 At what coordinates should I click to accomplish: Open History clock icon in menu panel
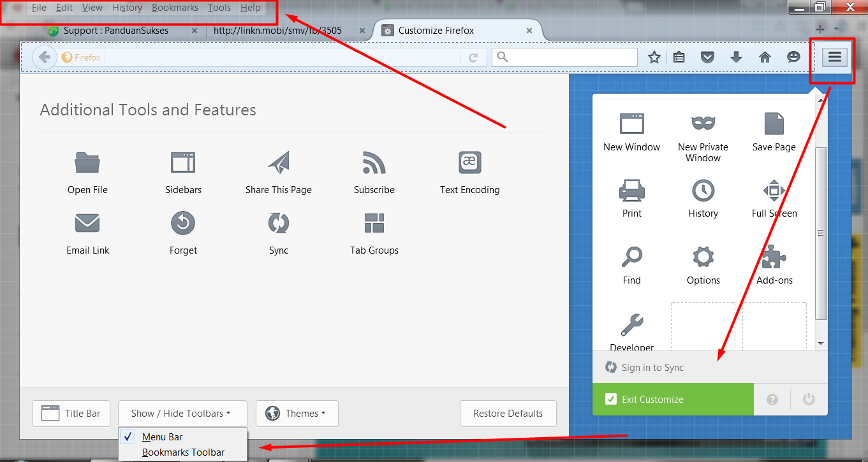(x=703, y=190)
